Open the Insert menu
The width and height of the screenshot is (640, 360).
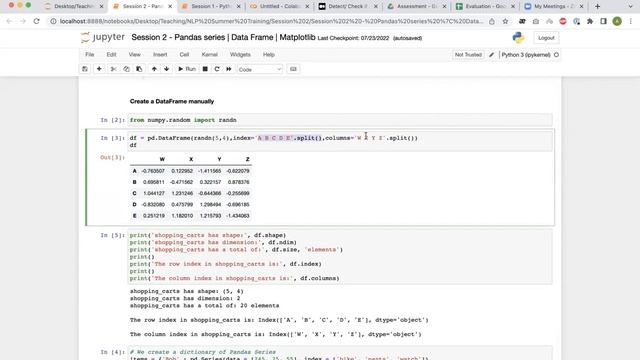(160, 54)
